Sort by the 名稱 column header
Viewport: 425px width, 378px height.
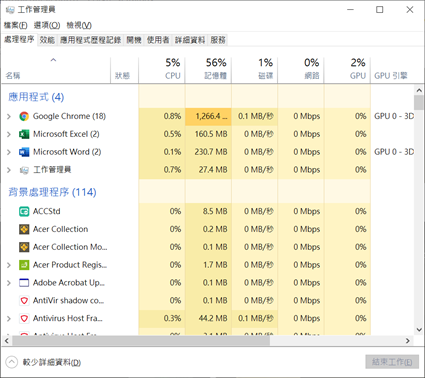(x=56, y=69)
